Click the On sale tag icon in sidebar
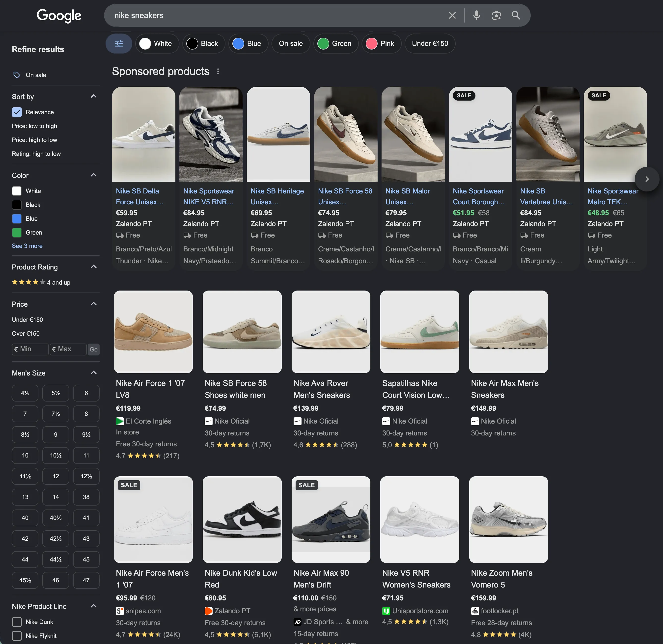Viewport: 663px width, 644px height. 17,75
